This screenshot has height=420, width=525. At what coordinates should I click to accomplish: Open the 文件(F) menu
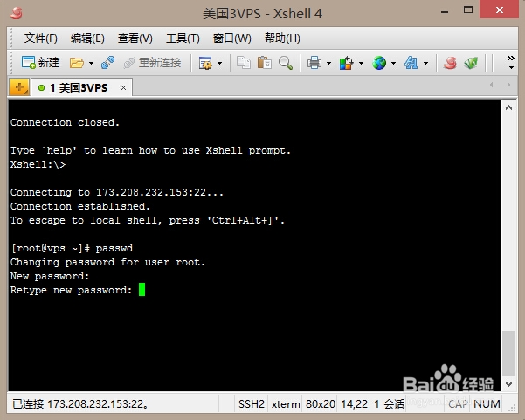[40, 38]
